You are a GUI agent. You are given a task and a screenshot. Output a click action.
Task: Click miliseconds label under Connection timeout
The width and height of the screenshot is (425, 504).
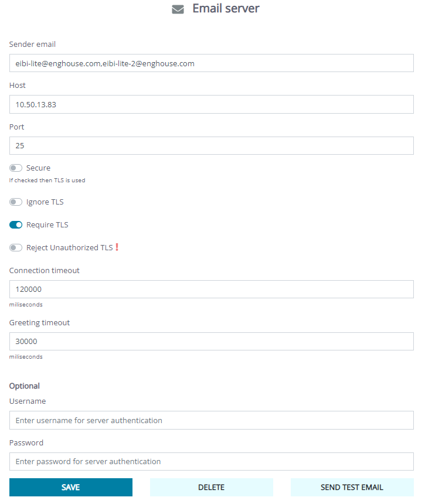[x=25, y=304]
